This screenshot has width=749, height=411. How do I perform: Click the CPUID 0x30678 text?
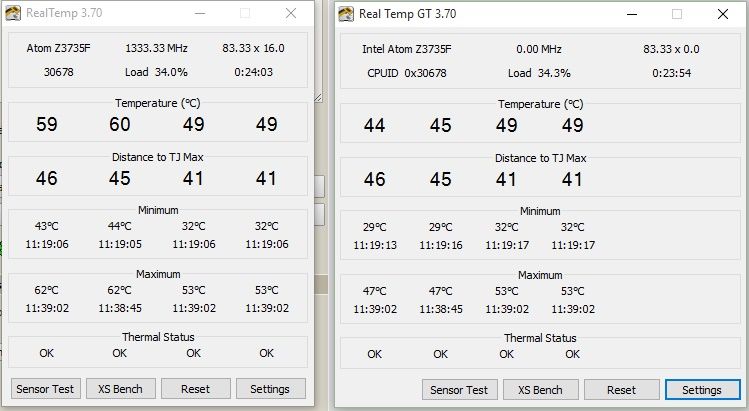point(407,73)
